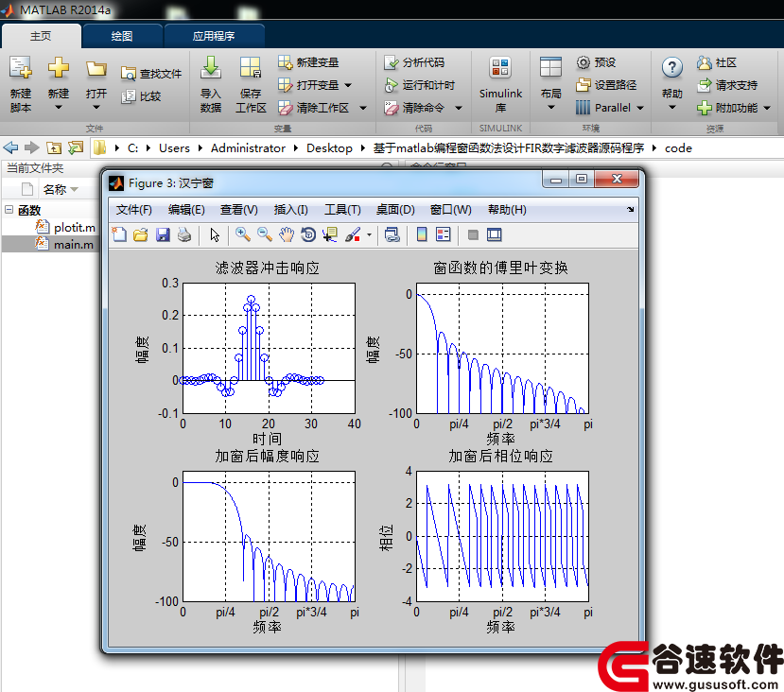This screenshot has width=784, height=692.
Task: Open the 工具(T) menu in Figure 3
Action: pos(342,209)
